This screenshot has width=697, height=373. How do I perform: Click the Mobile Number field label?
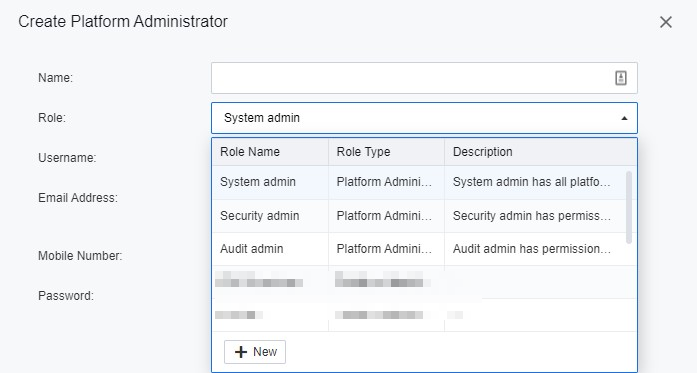click(80, 256)
